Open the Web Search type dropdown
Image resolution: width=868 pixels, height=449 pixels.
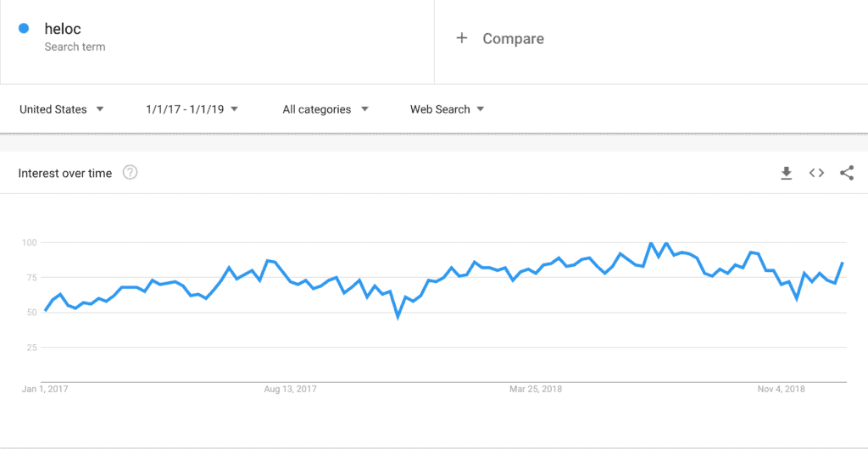point(448,109)
